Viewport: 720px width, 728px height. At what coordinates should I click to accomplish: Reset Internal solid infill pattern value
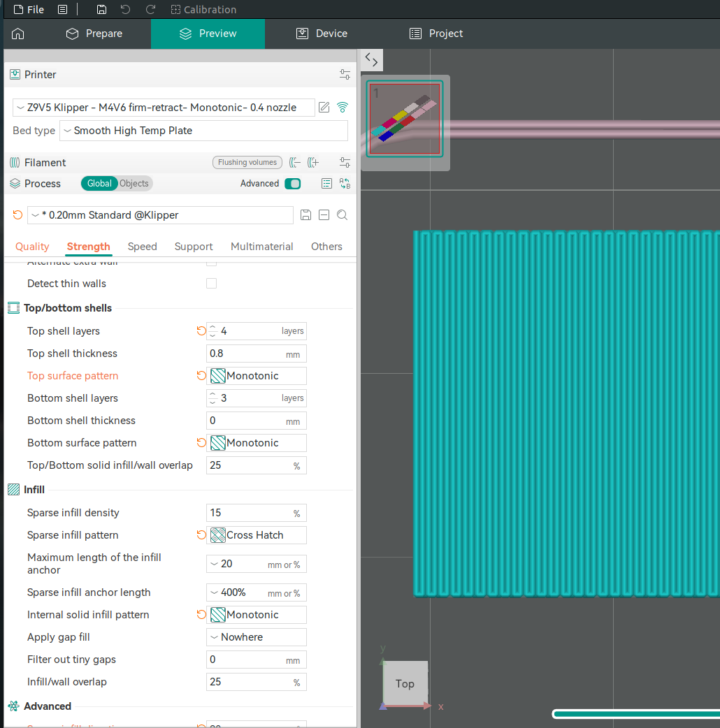[x=201, y=615]
